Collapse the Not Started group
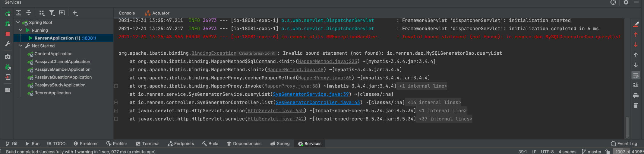 click(21, 46)
